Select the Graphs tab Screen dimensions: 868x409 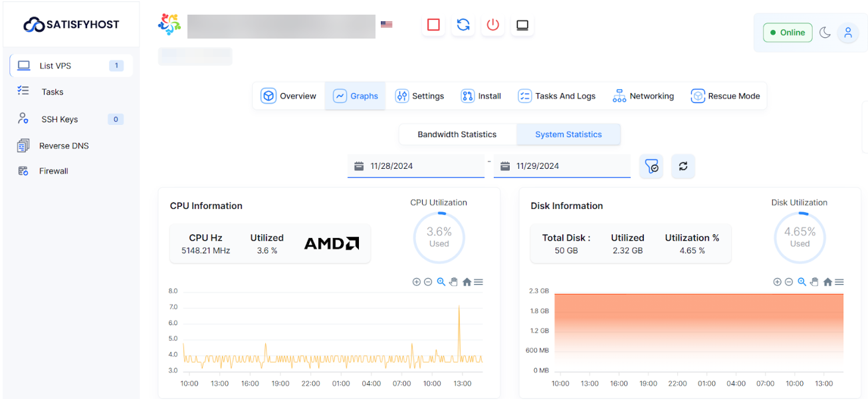[x=356, y=96]
